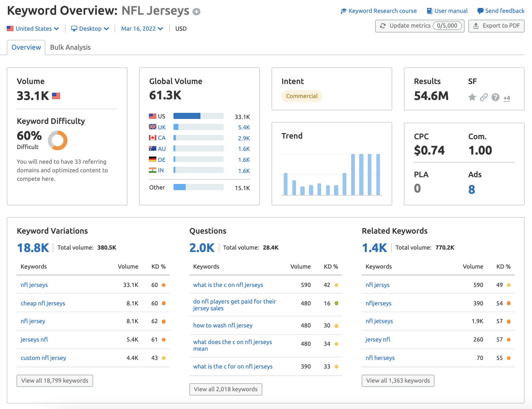
Task: Open the 'cheap nfl jerseys' keyword link
Action: [43, 303]
